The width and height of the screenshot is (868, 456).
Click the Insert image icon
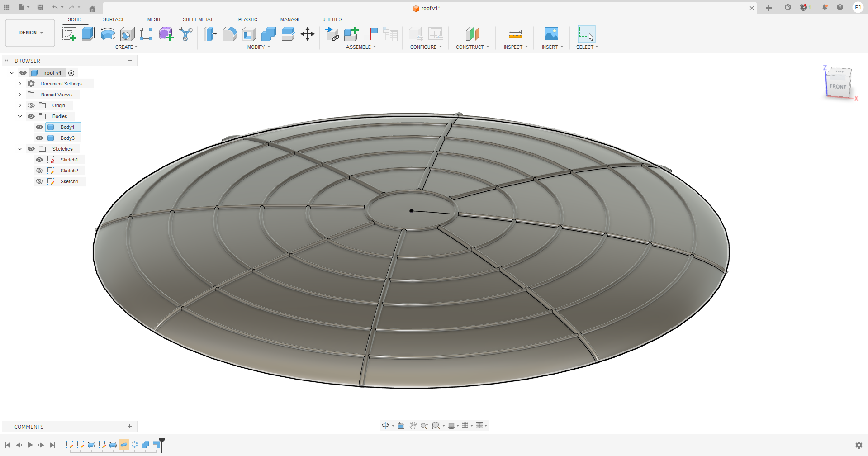551,34
